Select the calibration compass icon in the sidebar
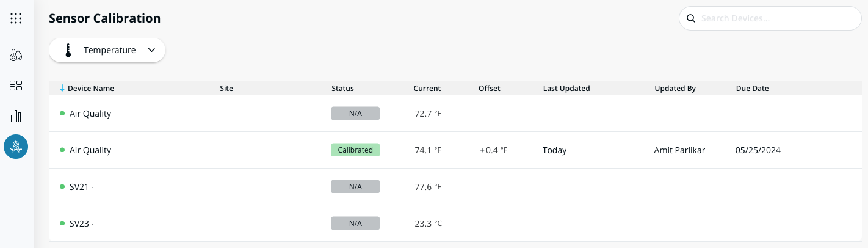 tap(16, 147)
